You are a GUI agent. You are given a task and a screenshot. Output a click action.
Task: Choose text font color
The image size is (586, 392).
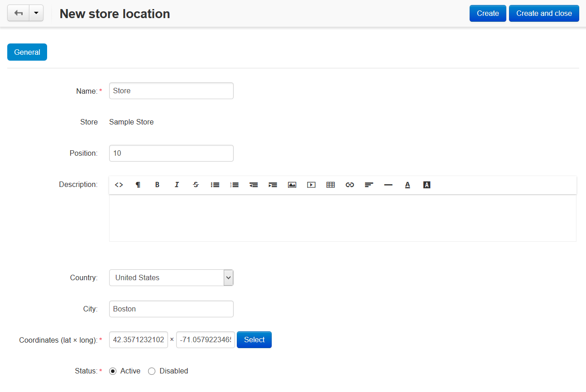(x=408, y=185)
